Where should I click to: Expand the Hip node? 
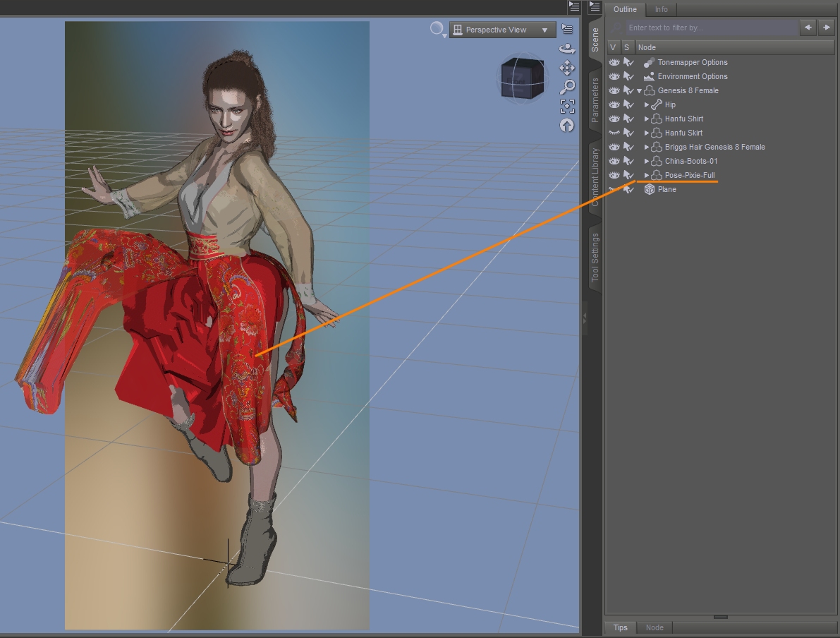coord(647,105)
